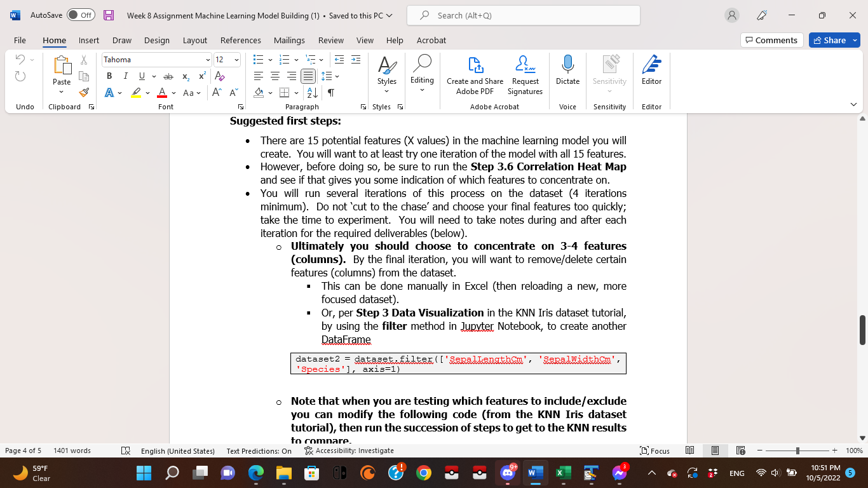868x488 pixels.
Task: Toggle AutoSave switch
Action: click(81, 15)
